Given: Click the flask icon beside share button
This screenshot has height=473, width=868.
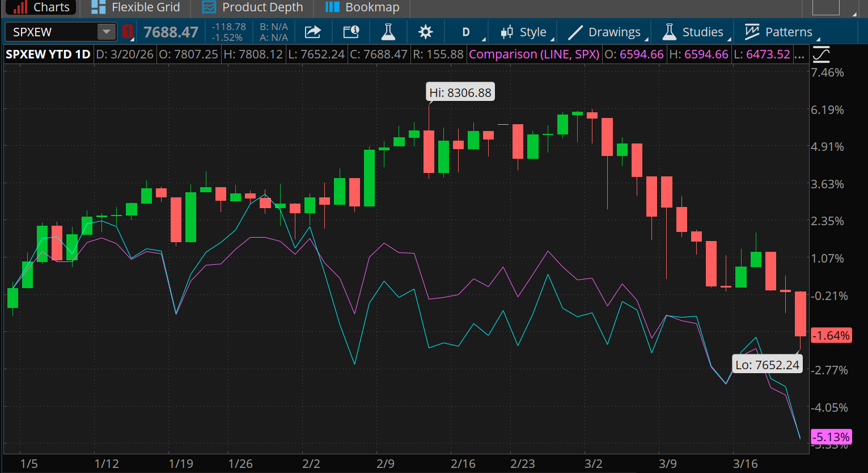Looking at the screenshot, I should (388, 32).
